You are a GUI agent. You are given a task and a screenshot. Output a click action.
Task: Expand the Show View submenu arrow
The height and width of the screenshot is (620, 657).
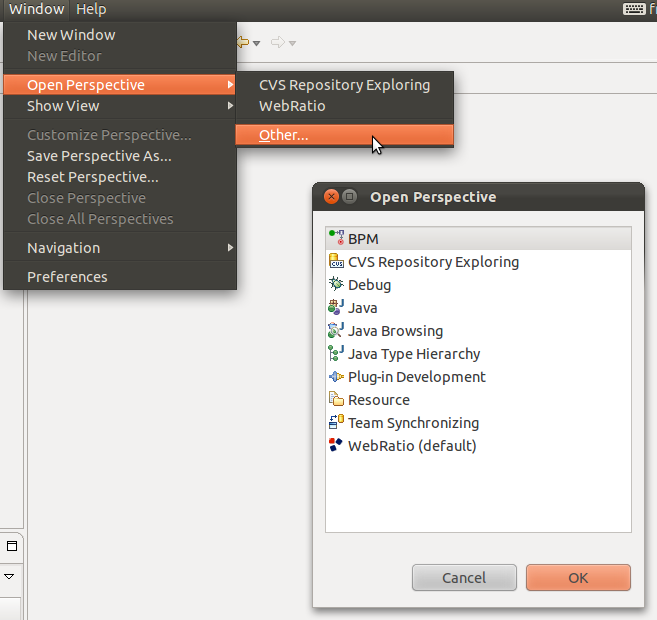230,106
